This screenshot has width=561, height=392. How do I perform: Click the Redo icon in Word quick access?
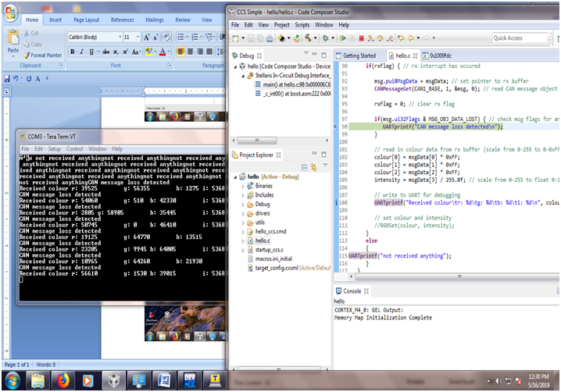coord(29,78)
